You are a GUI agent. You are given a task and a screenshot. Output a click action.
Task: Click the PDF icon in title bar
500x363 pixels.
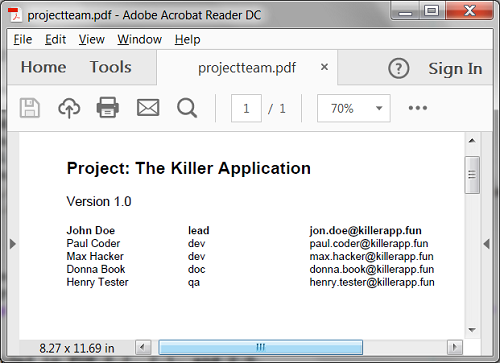(x=15, y=15)
